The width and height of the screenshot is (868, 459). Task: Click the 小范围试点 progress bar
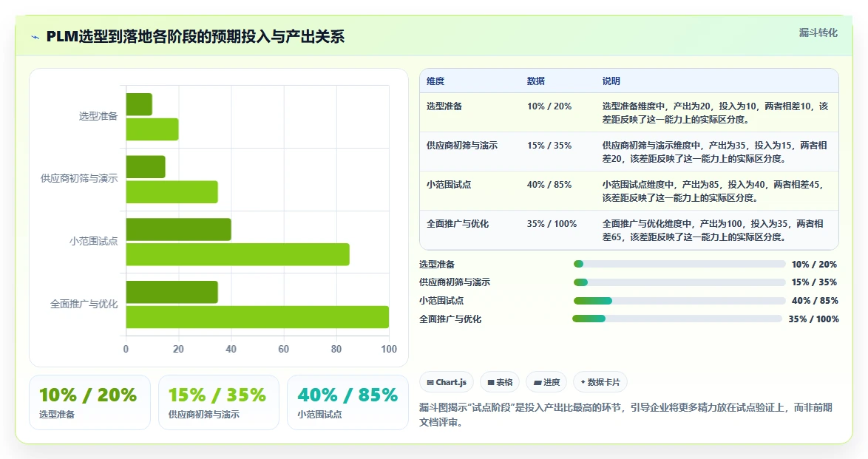(x=679, y=301)
